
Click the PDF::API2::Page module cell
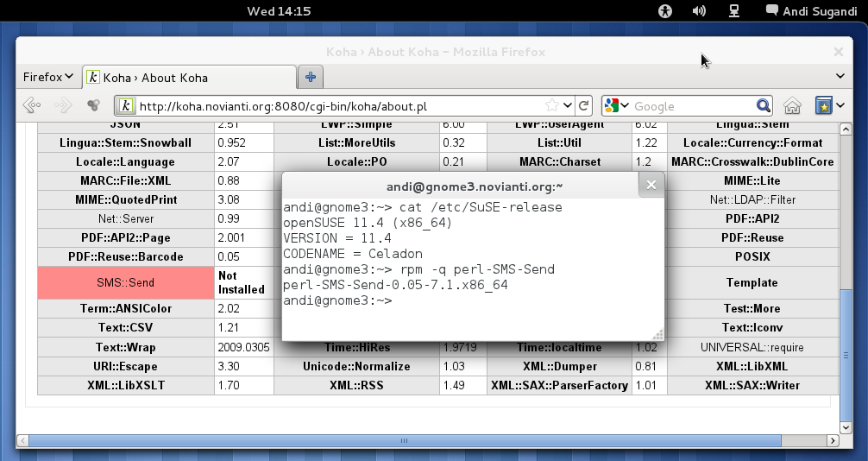pos(126,237)
